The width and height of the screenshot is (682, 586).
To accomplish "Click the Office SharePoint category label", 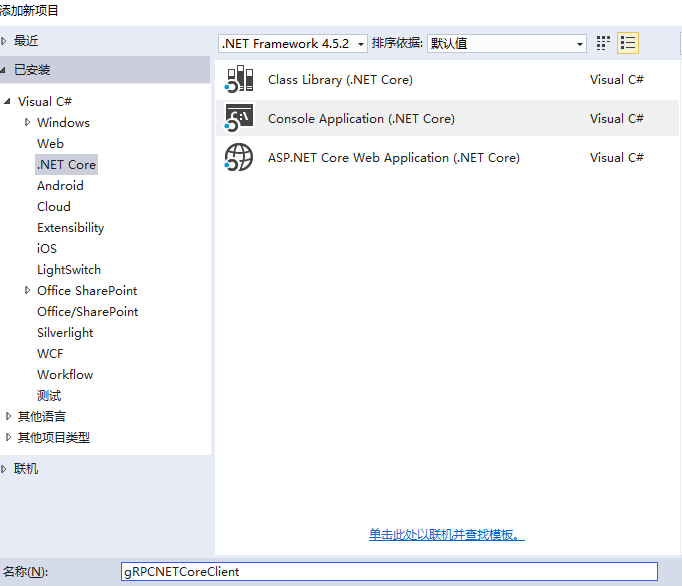I will point(87,291).
